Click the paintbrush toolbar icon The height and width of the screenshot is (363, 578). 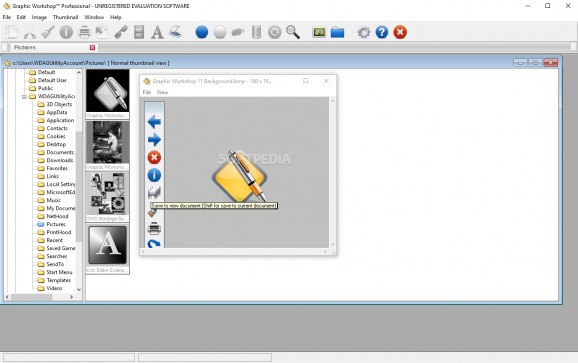48,32
